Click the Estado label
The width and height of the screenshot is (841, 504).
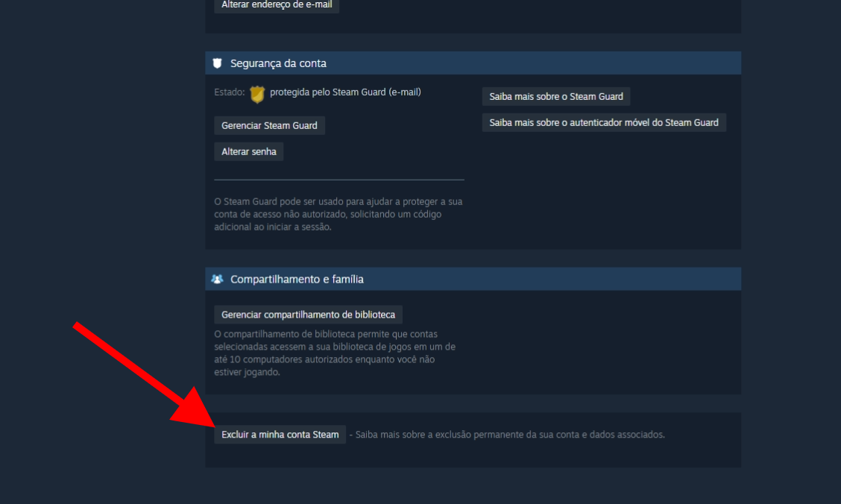pos(230,92)
